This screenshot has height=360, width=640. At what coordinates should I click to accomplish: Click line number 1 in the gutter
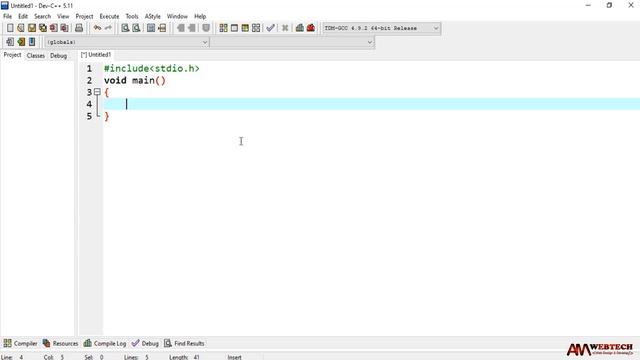point(89,69)
